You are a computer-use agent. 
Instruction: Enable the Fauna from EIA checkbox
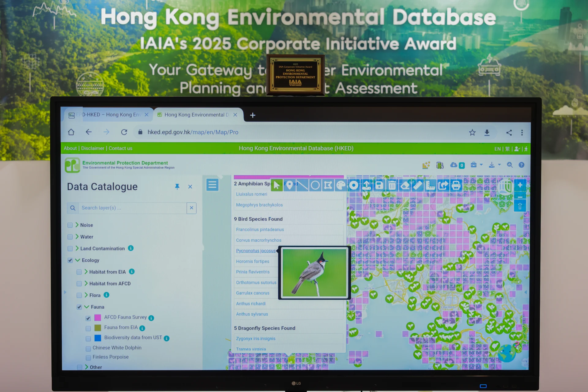(x=88, y=328)
